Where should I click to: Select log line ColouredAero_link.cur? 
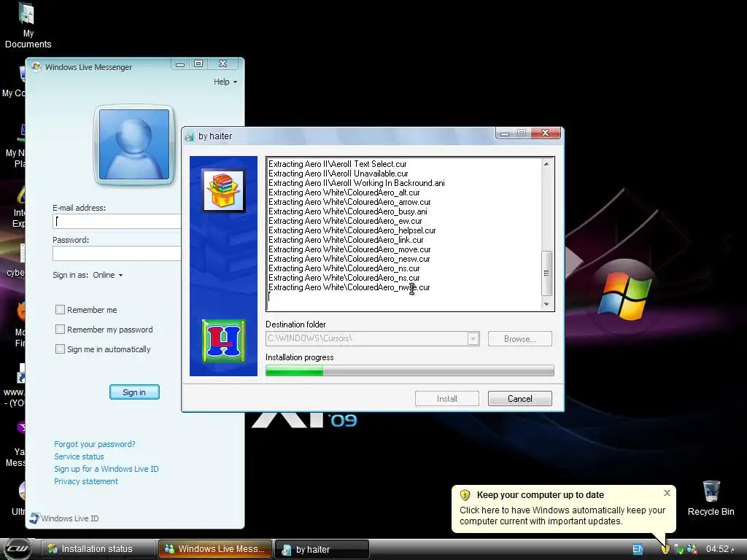[346, 240]
